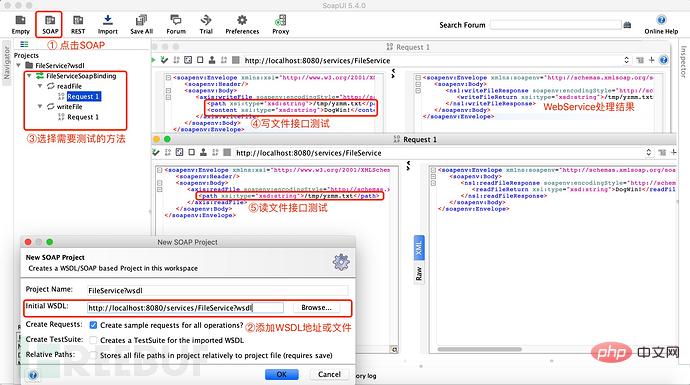This screenshot has height=385, width=690.
Task: Open endpoint dropdown in readFile request window
Action: [649, 152]
